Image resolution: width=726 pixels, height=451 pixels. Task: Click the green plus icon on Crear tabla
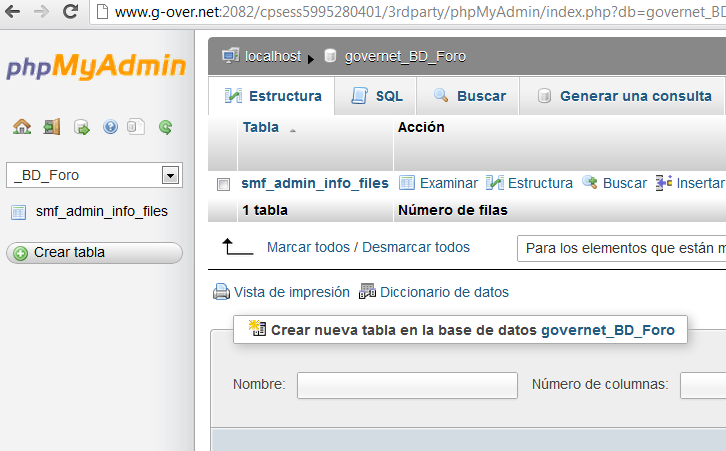tap(20, 253)
